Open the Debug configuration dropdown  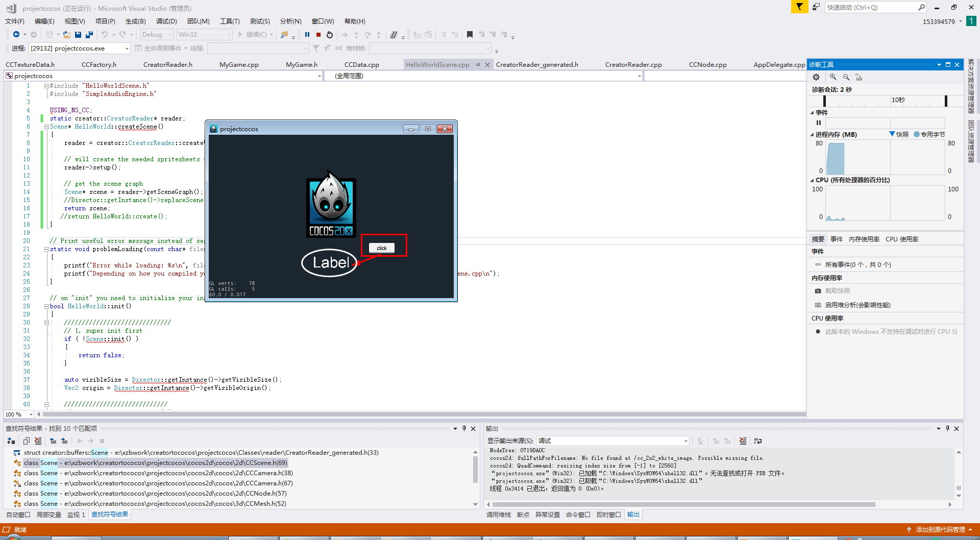click(157, 35)
